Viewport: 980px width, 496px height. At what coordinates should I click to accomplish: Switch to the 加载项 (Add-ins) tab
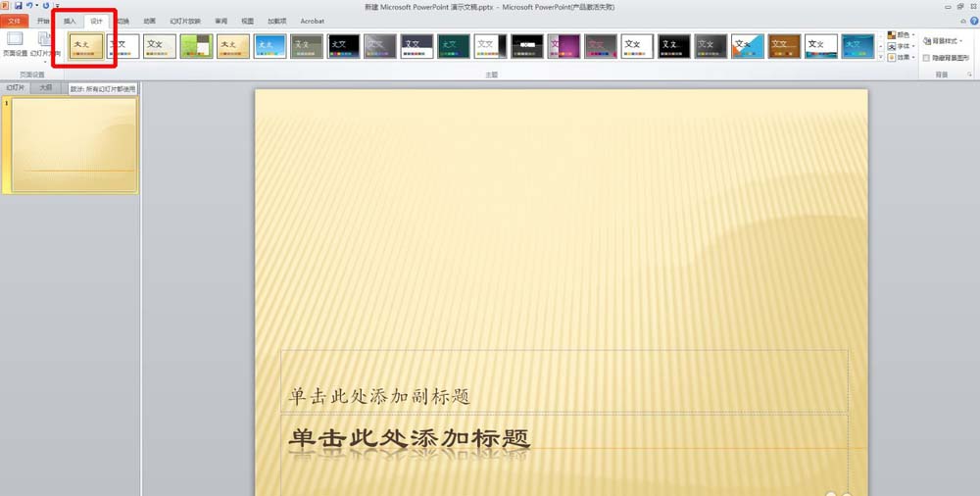[277, 22]
